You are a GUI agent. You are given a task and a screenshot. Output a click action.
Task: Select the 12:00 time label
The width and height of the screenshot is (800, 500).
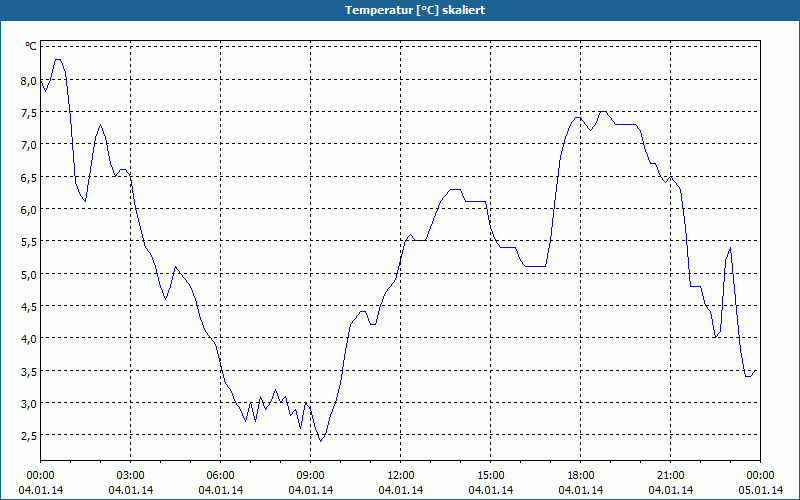(401, 476)
